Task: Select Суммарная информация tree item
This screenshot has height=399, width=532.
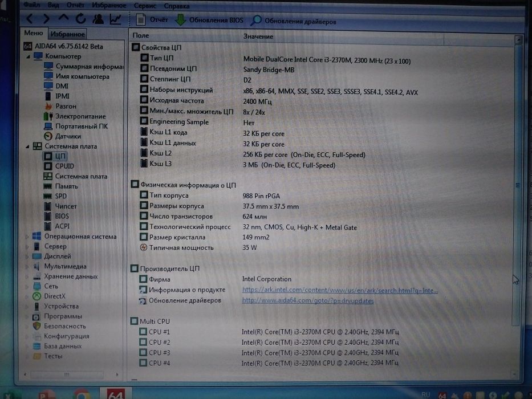Action: coord(83,67)
